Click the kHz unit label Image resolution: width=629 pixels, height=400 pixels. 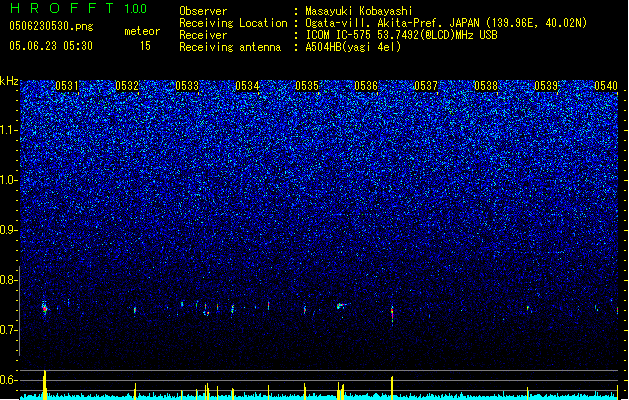(9, 81)
